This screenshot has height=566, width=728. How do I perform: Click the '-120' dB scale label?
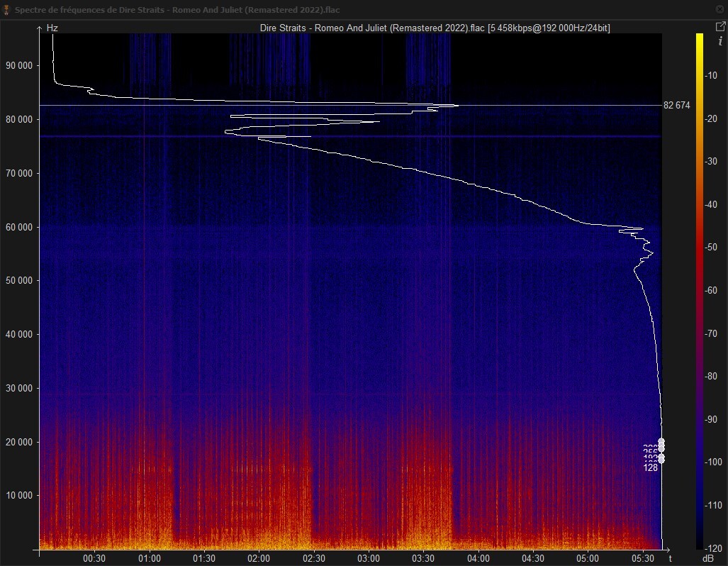click(x=714, y=549)
